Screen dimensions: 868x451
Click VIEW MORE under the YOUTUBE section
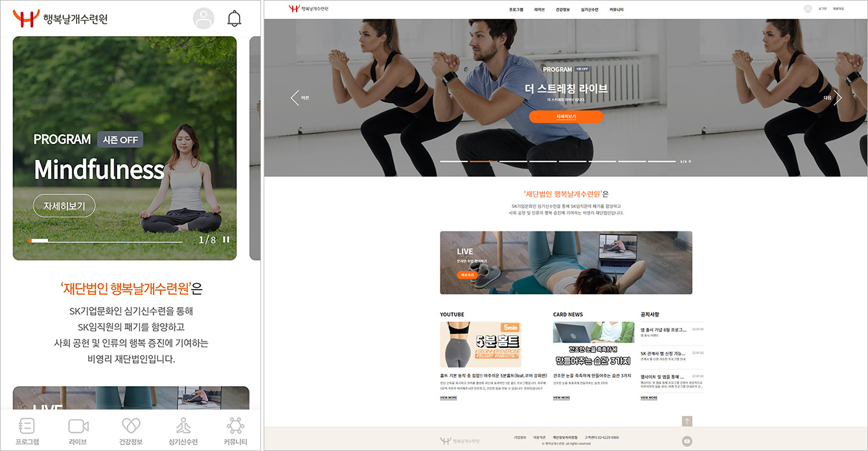(448, 398)
